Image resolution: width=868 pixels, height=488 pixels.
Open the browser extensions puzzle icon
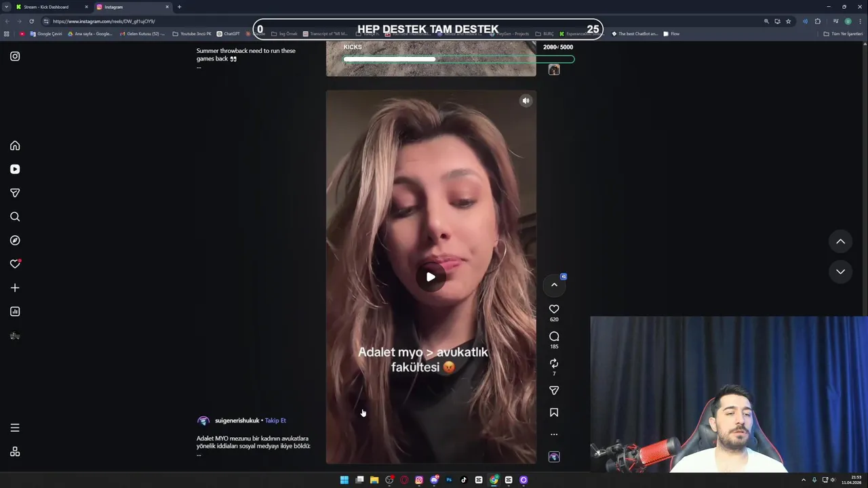click(x=817, y=21)
